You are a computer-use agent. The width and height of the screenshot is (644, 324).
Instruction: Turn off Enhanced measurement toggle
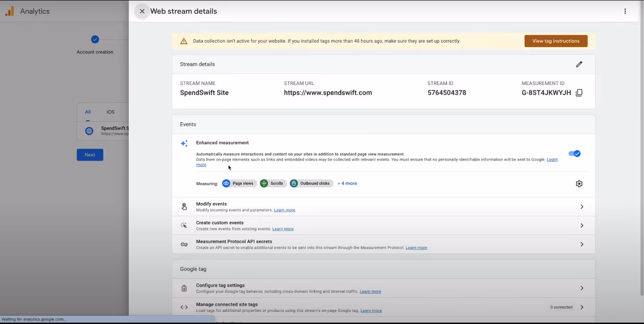[x=574, y=153]
